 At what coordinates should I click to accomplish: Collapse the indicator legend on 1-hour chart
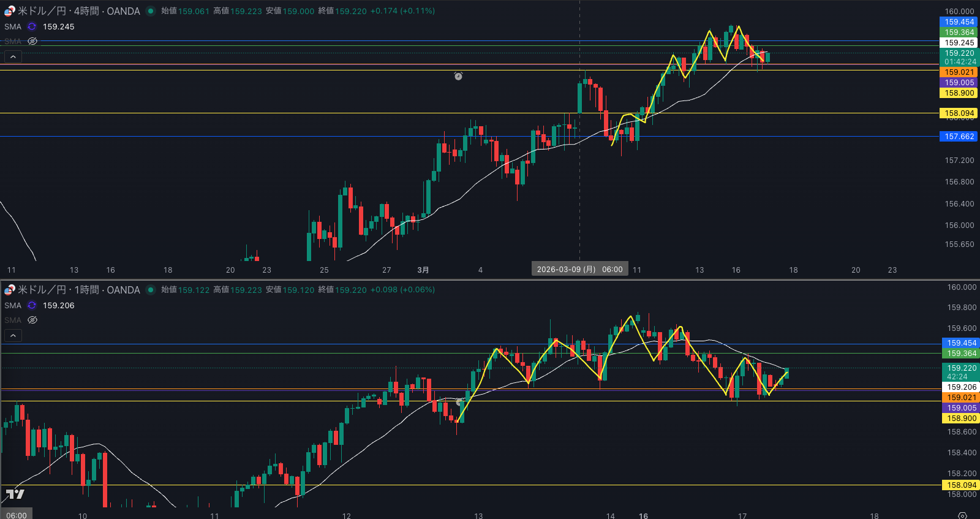click(x=13, y=335)
